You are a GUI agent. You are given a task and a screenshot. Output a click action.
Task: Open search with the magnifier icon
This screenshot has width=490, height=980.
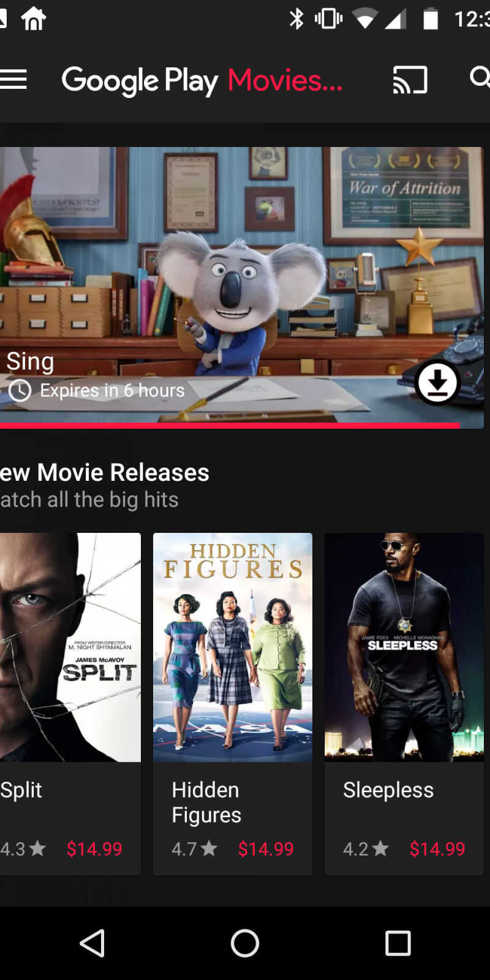(x=480, y=78)
